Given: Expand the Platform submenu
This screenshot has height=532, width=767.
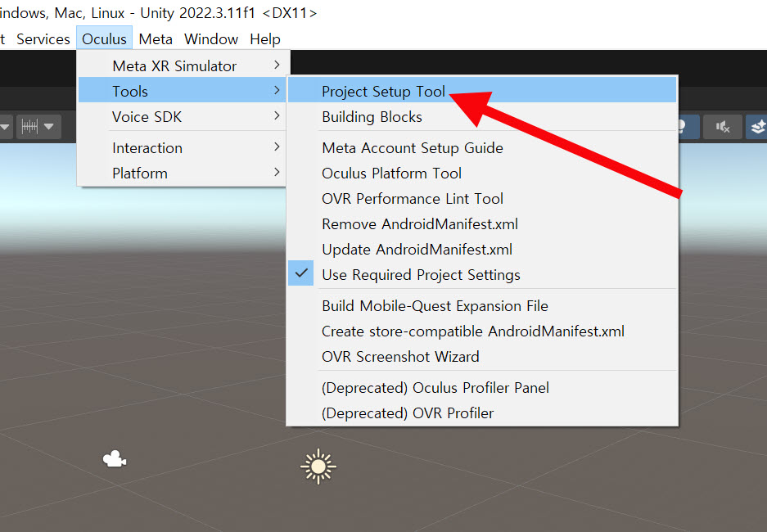Looking at the screenshot, I should point(182,173).
